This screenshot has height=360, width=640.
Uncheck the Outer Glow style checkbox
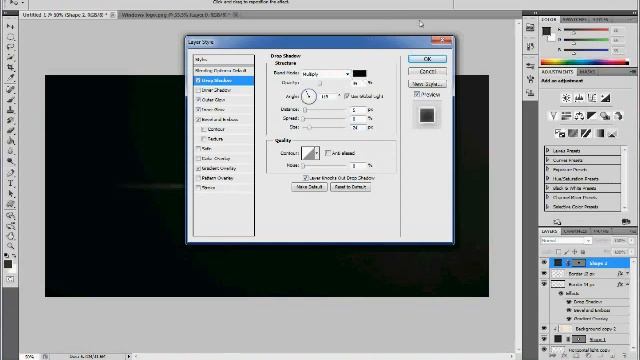point(198,100)
